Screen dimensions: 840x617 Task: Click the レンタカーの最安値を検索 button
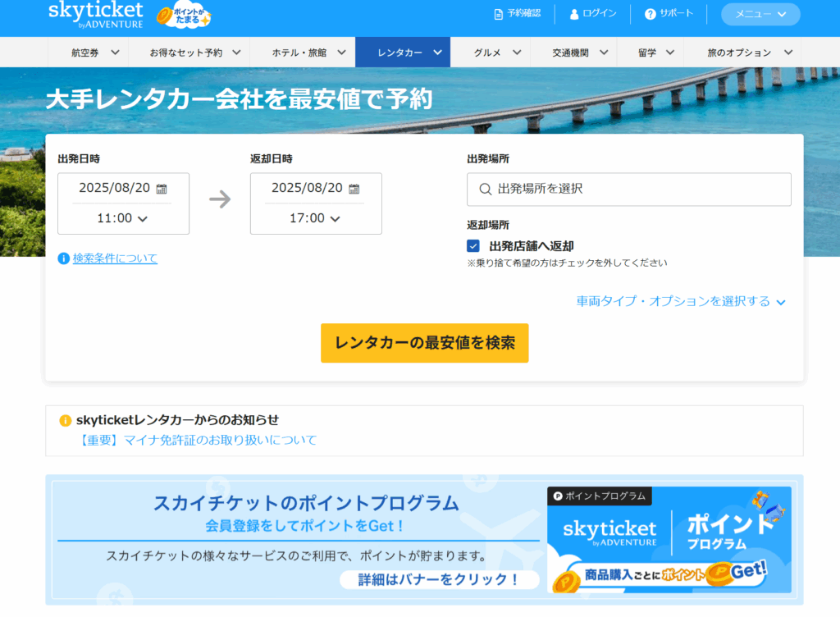tap(425, 343)
